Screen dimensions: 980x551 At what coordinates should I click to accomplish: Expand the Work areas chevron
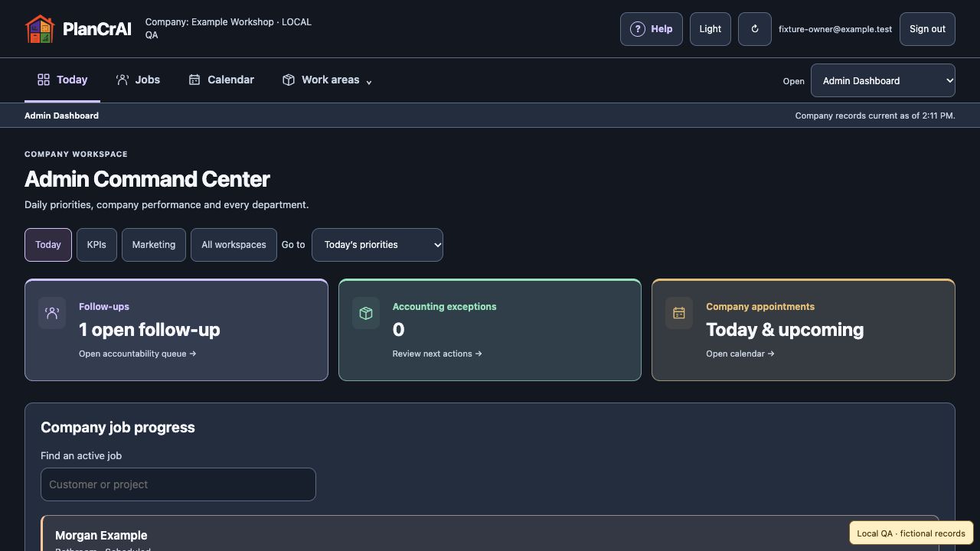[369, 82]
